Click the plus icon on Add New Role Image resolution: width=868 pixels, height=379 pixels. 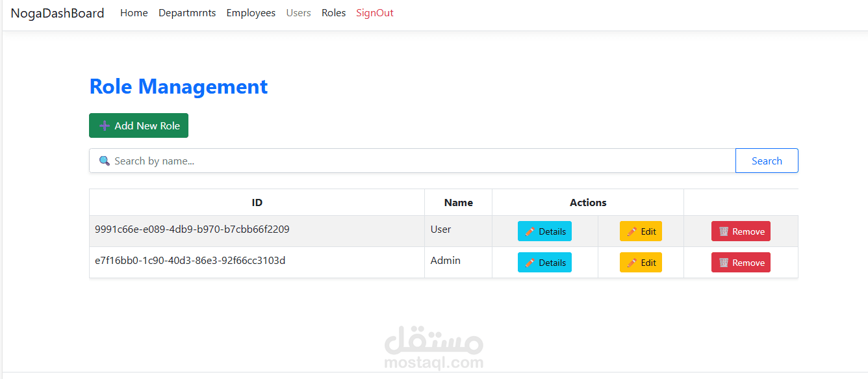click(x=105, y=126)
